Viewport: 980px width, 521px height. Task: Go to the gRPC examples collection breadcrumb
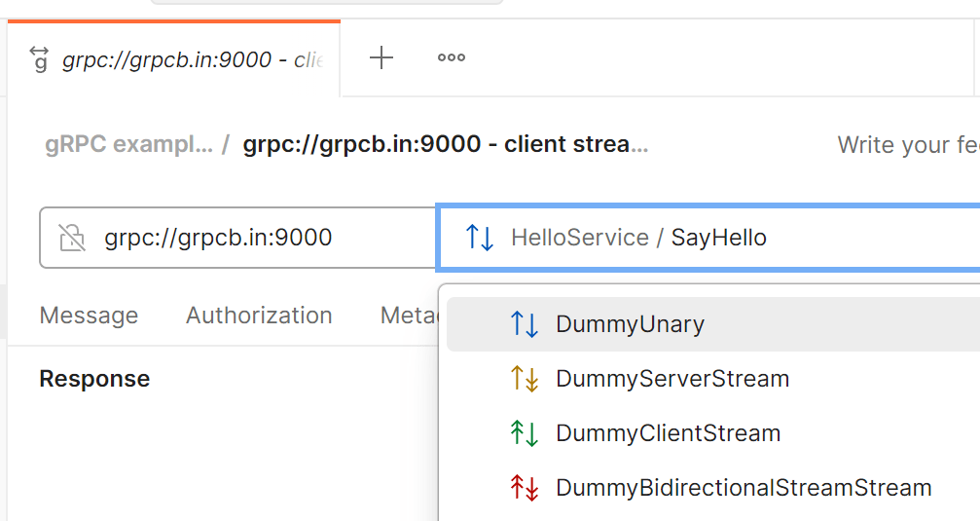[x=128, y=145]
